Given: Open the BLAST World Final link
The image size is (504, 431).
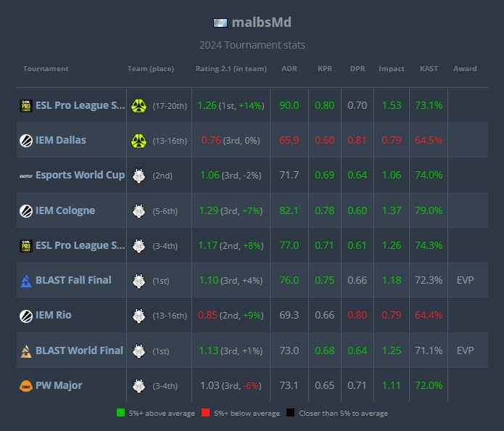Looking at the screenshot, I should [x=79, y=350].
